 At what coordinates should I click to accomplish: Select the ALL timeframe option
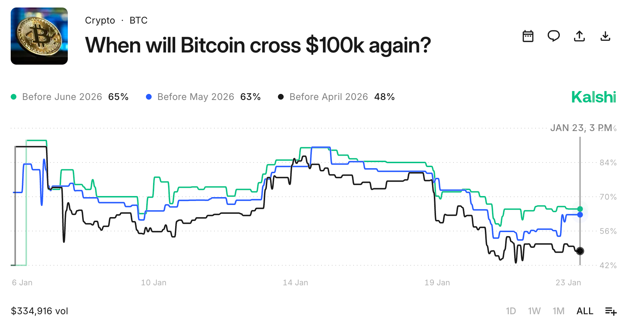click(584, 311)
